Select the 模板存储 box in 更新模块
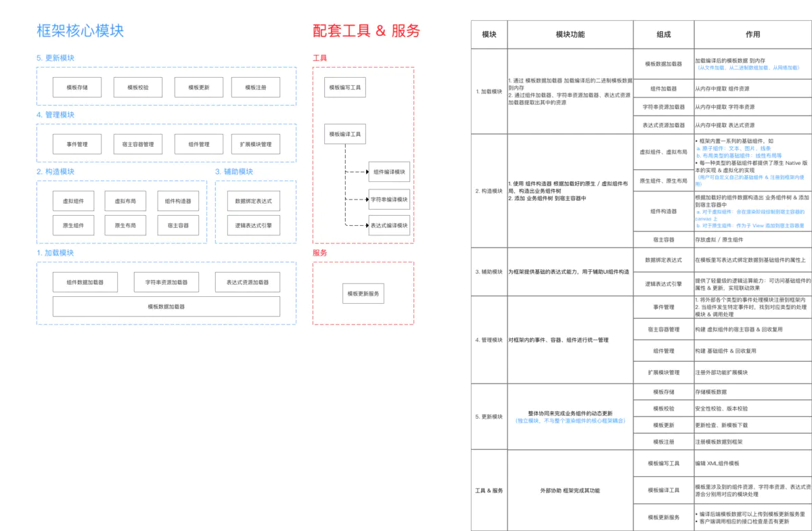Viewport: 812px width, 531px height. pos(76,87)
